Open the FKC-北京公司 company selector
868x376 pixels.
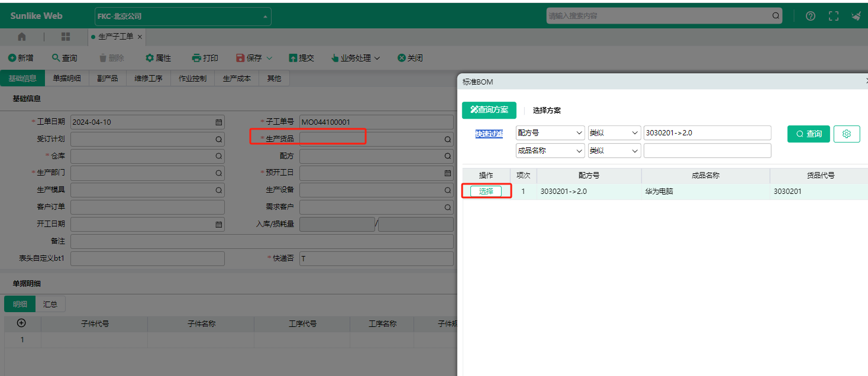pyautogui.click(x=183, y=17)
